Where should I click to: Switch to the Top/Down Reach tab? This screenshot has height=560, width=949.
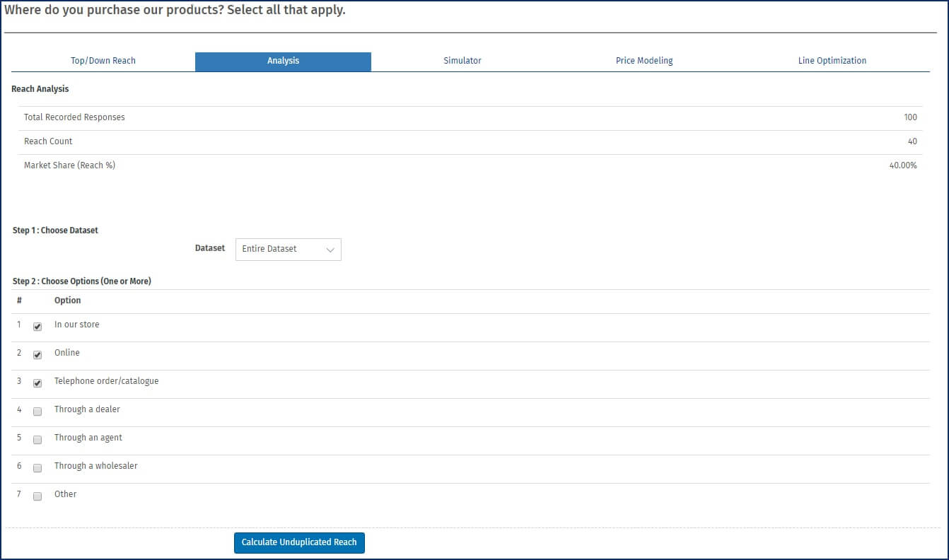click(103, 61)
